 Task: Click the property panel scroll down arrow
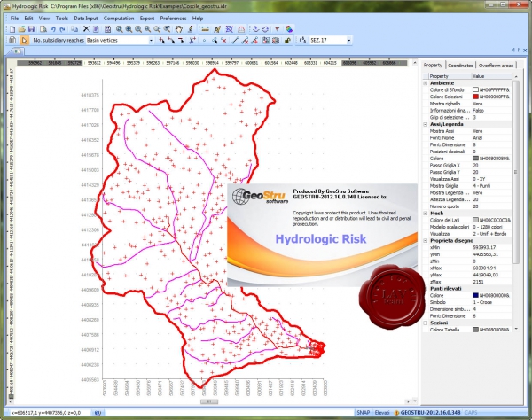click(516, 329)
